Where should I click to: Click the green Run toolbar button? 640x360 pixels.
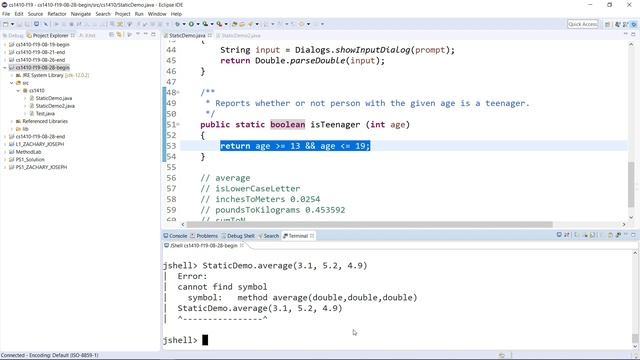coord(191,24)
